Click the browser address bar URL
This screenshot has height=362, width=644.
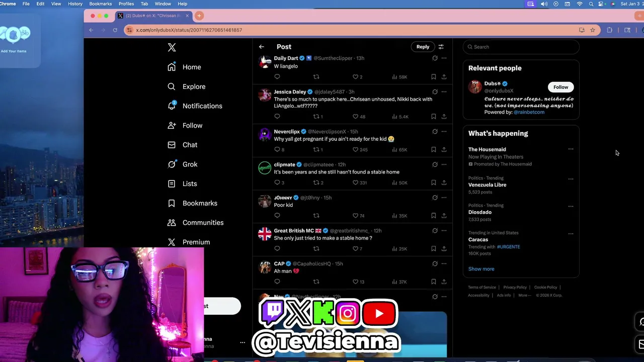[x=189, y=30]
